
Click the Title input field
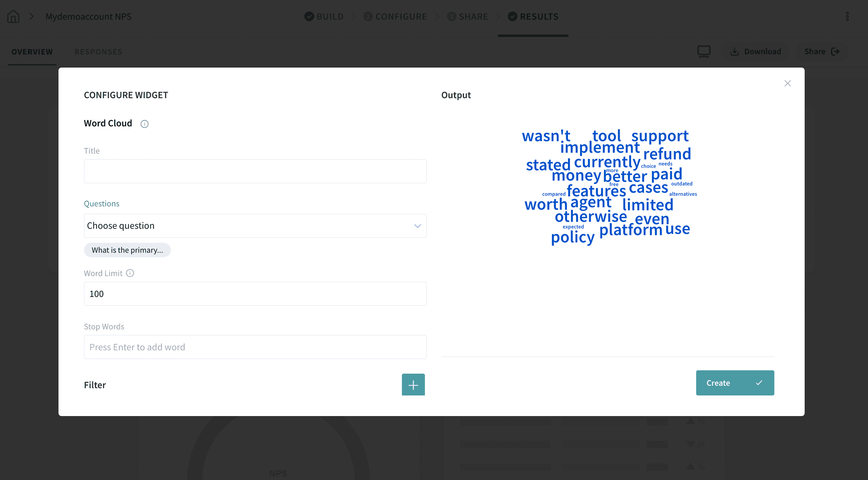255,171
